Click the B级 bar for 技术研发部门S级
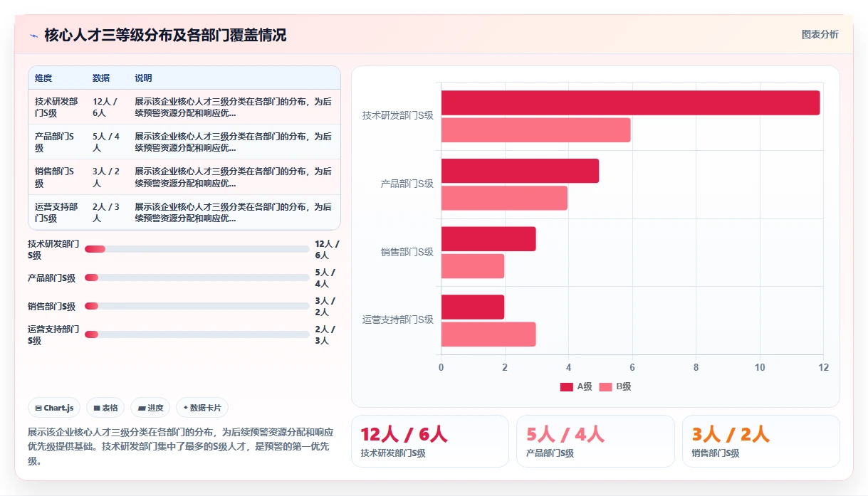This screenshot has width=868, height=496. [535, 130]
